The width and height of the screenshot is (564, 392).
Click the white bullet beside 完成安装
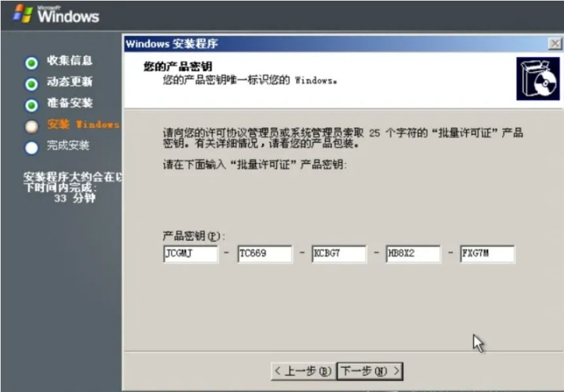(31, 148)
